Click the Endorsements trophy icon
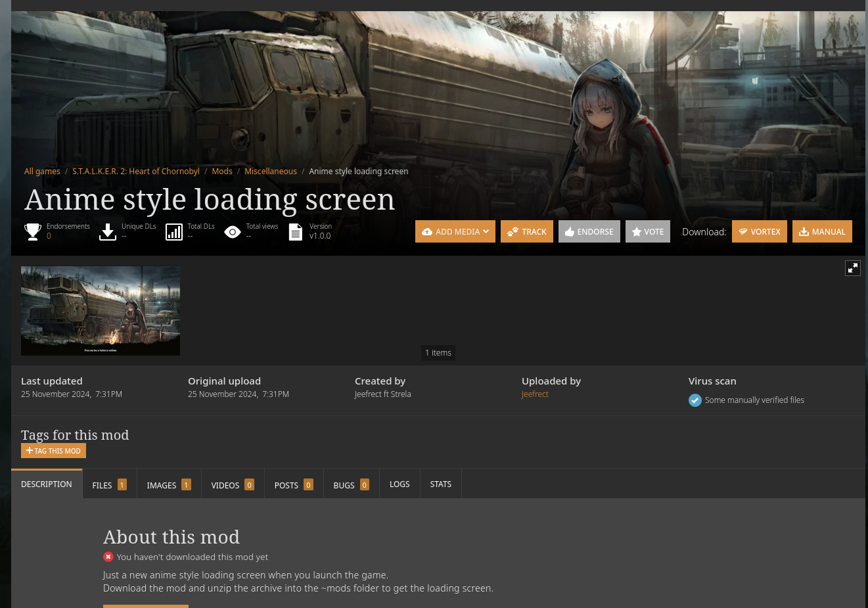The image size is (868, 608). (33, 232)
